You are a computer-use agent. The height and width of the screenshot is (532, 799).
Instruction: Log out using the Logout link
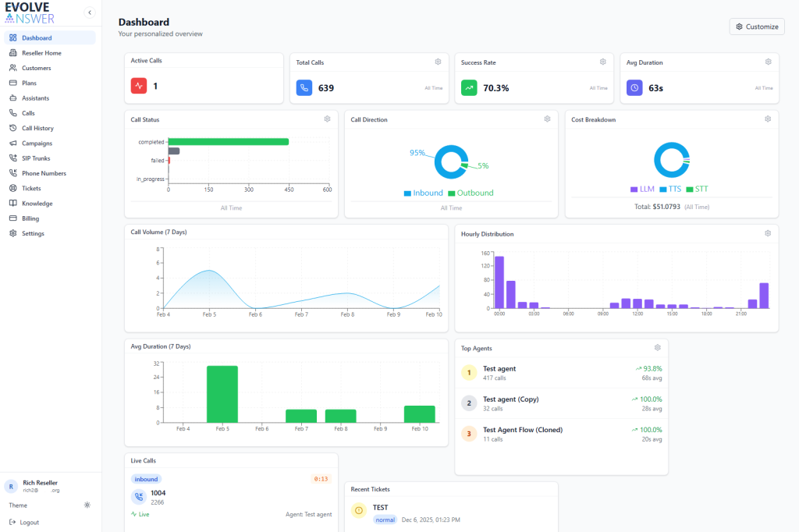(x=29, y=523)
